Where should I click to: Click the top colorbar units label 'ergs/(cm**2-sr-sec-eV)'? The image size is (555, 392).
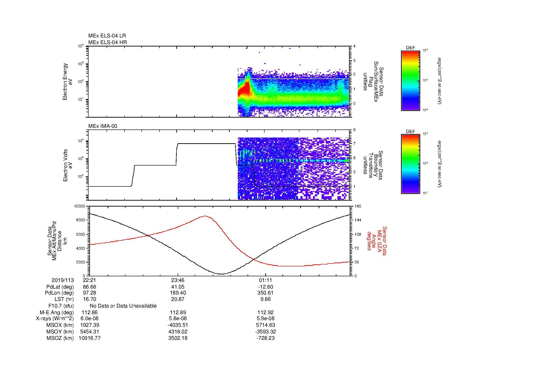440,81
